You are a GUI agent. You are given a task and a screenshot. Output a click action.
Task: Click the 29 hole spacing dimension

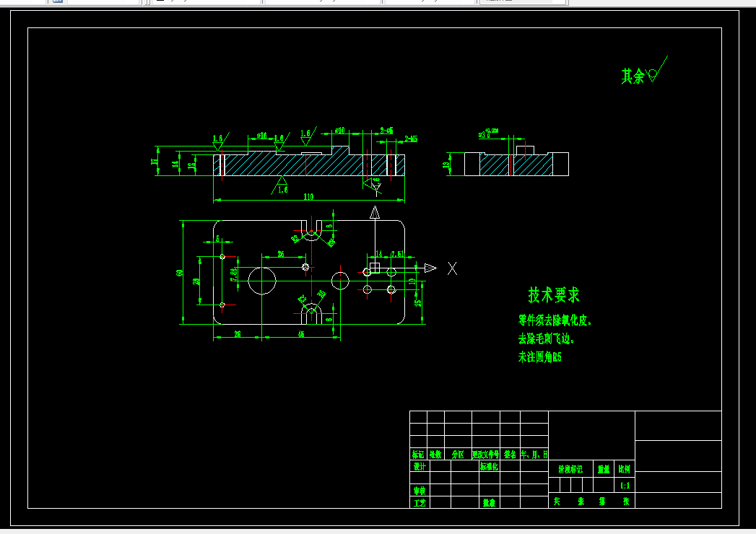coord(196,281)
